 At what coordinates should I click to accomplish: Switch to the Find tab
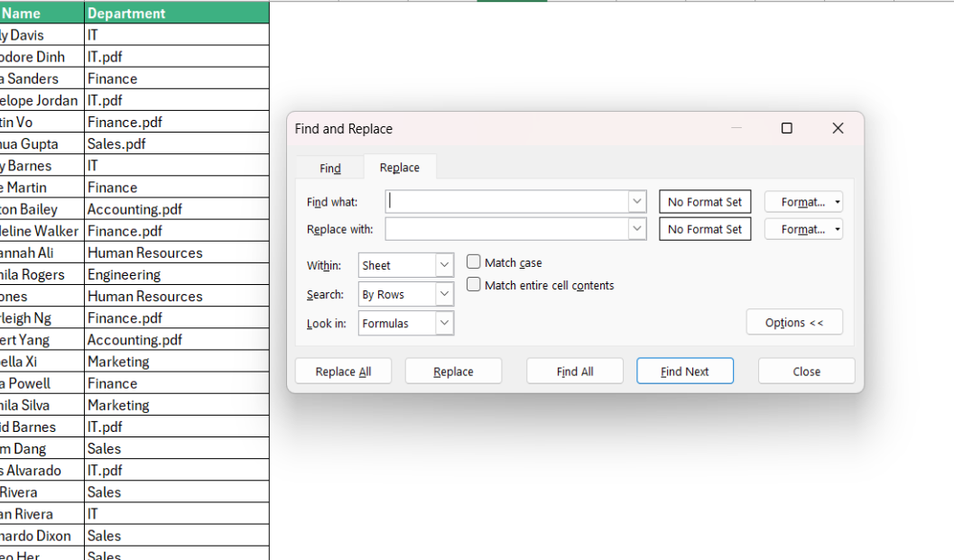coord(329,167)
